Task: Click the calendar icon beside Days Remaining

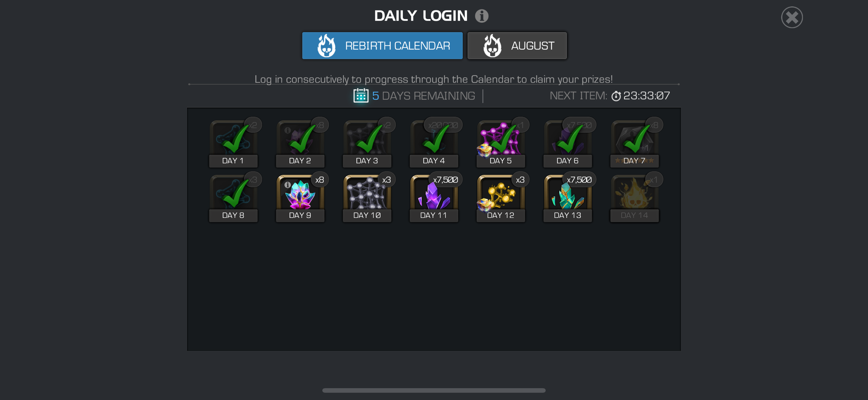Action: (x=360, y=96)
